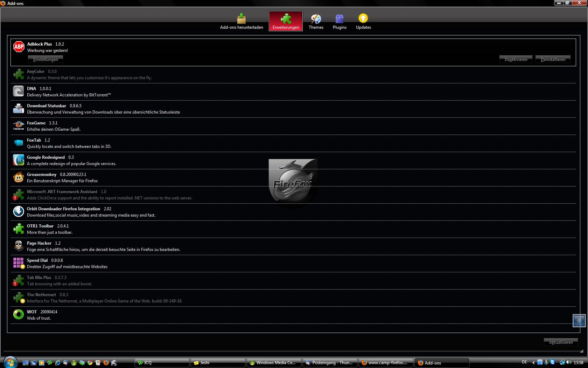Click the FoxGame extension icon
Screen dimensions: 588x368
pos(19,126)
